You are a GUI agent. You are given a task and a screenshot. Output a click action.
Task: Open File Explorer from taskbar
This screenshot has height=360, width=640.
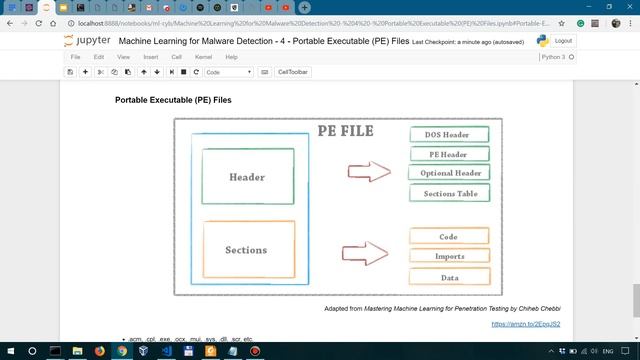tap(77, 351)
